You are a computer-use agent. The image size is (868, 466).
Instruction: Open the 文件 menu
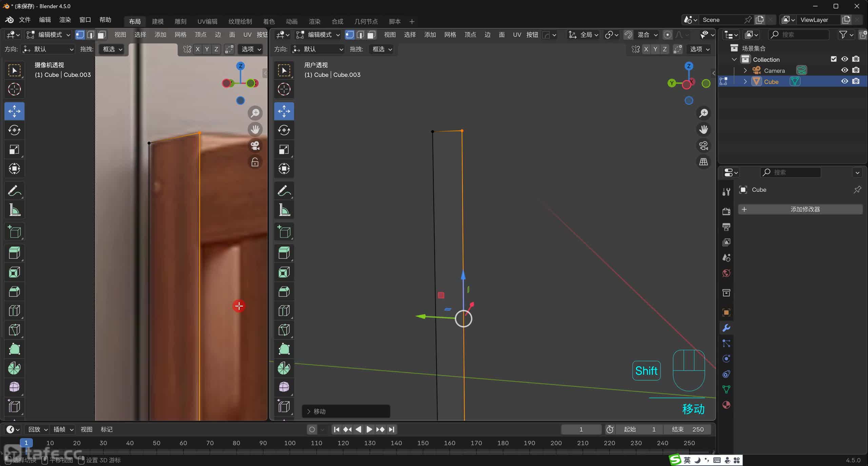click(24, 20)
